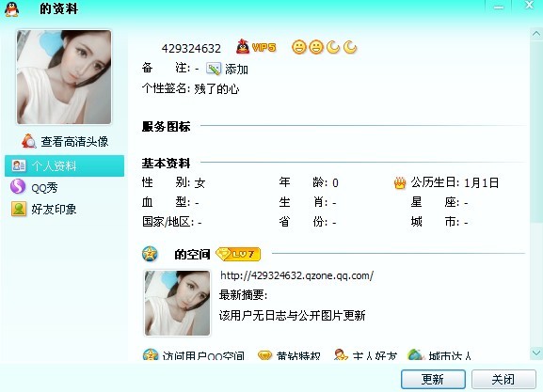Viewport: 543px width, 392px height.
Task: Click the scrollbar up arrow
Action: click(536, 34)
